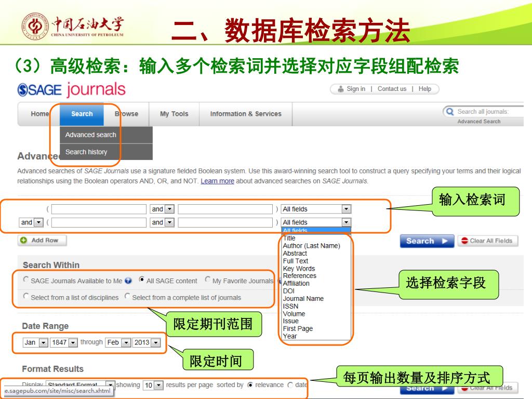Open second row middle 'and' operator dropdown
Image resolution: width=532 pixels, height=399 pixels.
tap(162, 222)
